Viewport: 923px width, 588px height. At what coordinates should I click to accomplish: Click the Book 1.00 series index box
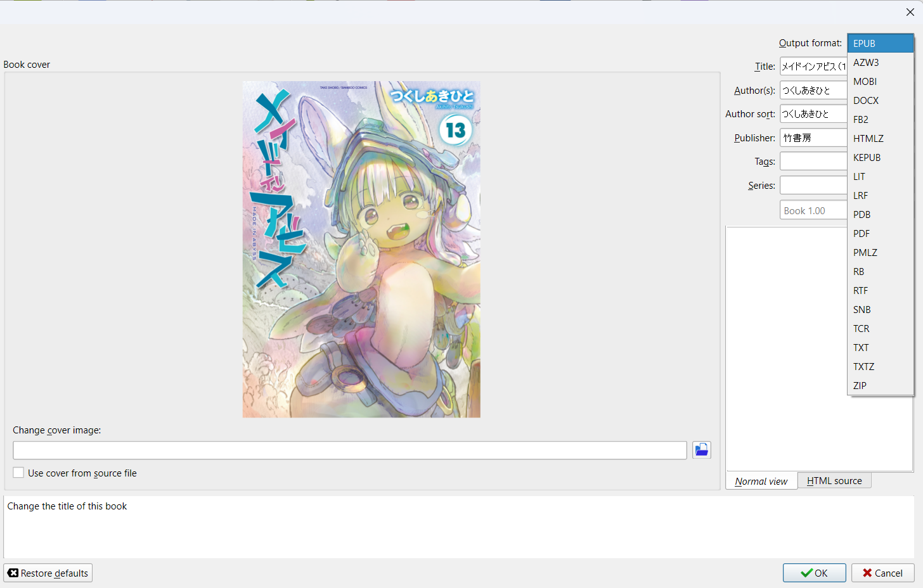(x=813, y=210)
